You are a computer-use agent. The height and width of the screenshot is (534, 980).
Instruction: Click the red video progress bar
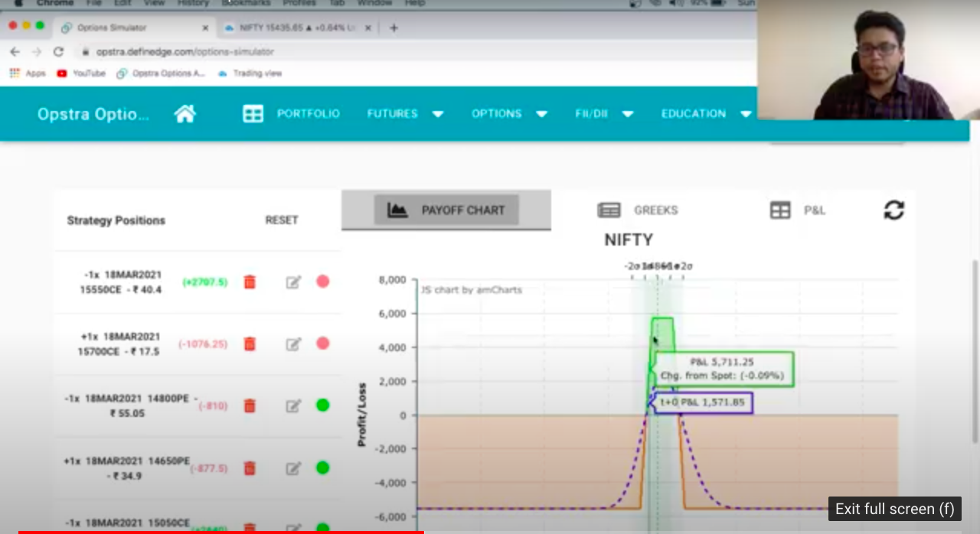pos(220,531)
